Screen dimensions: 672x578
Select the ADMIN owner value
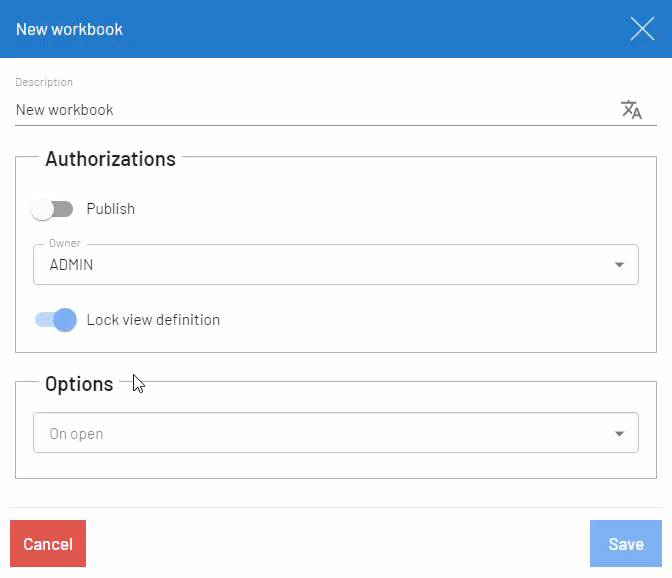tap(72, 265)
